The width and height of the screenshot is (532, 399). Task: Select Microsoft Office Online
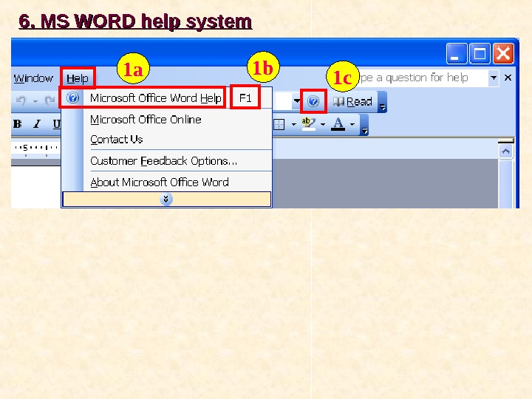[x=146, y=120]
